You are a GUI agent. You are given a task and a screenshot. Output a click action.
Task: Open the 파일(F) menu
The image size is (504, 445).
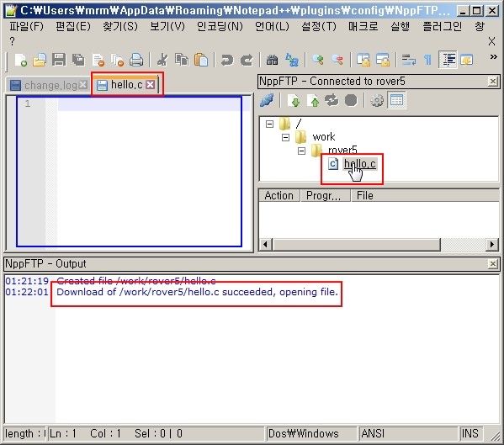point(27,26)
